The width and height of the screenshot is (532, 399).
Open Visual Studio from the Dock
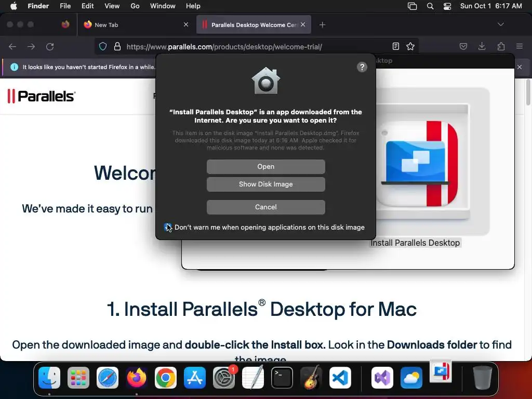382,378
